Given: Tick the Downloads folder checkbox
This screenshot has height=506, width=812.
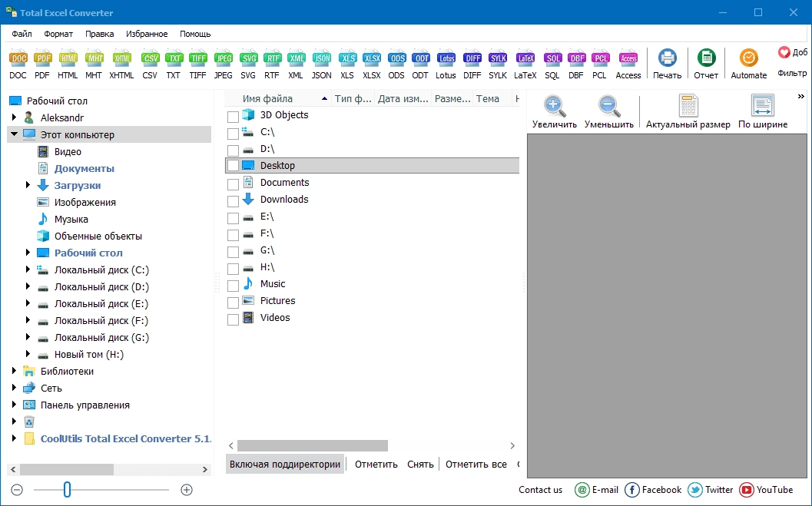Looking at the screenshot, I should pos(233,201).
